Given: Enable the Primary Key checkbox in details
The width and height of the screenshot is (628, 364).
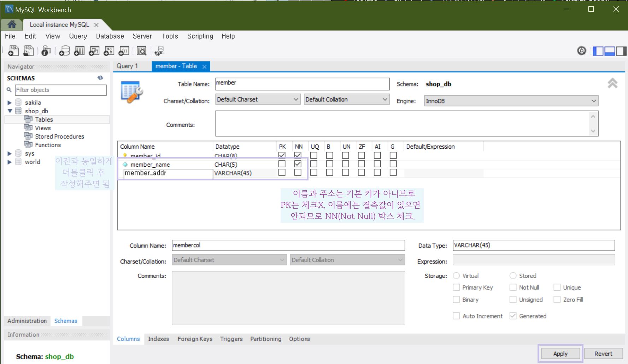Looking at the screenshot, I should point(456,287).
